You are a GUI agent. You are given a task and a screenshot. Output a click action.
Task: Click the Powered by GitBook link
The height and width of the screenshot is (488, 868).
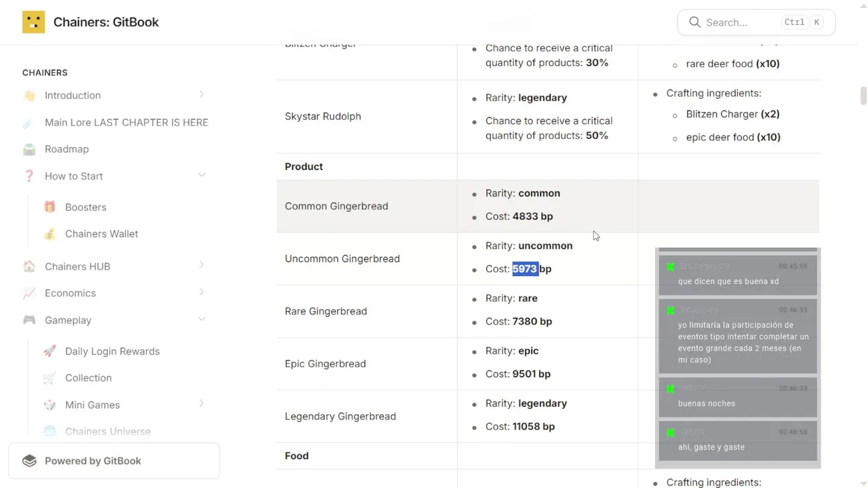(x=93, y=461)
